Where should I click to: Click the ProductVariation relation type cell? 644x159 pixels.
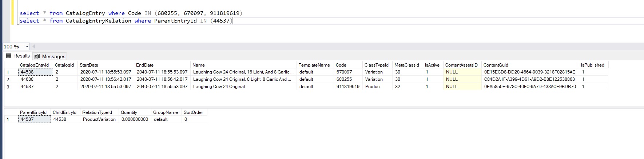[x=99, y=119]
